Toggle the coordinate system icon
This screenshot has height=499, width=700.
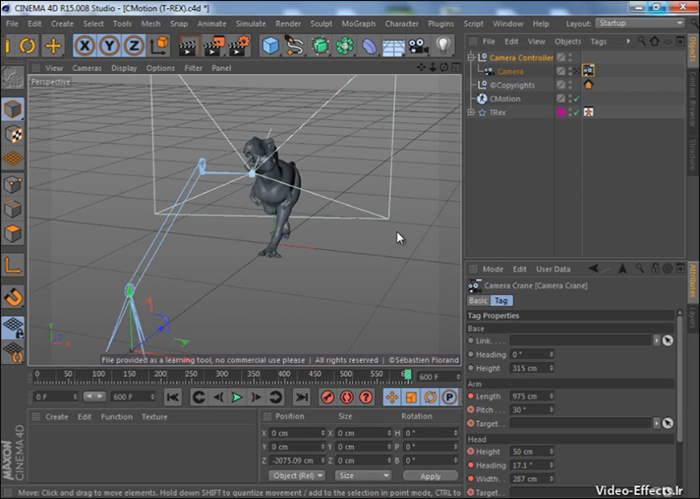[159, 46]
